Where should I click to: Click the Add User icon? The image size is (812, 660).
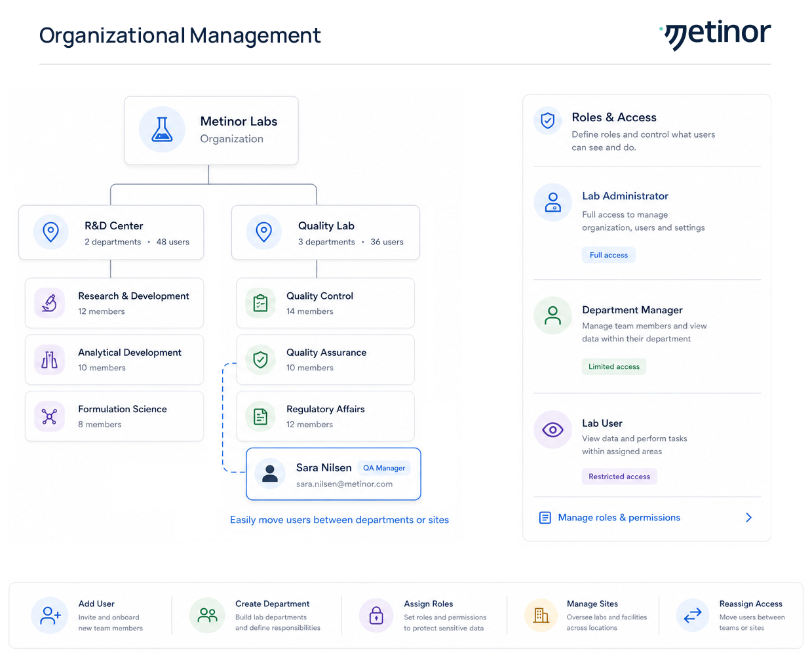(x=50, y=615)
